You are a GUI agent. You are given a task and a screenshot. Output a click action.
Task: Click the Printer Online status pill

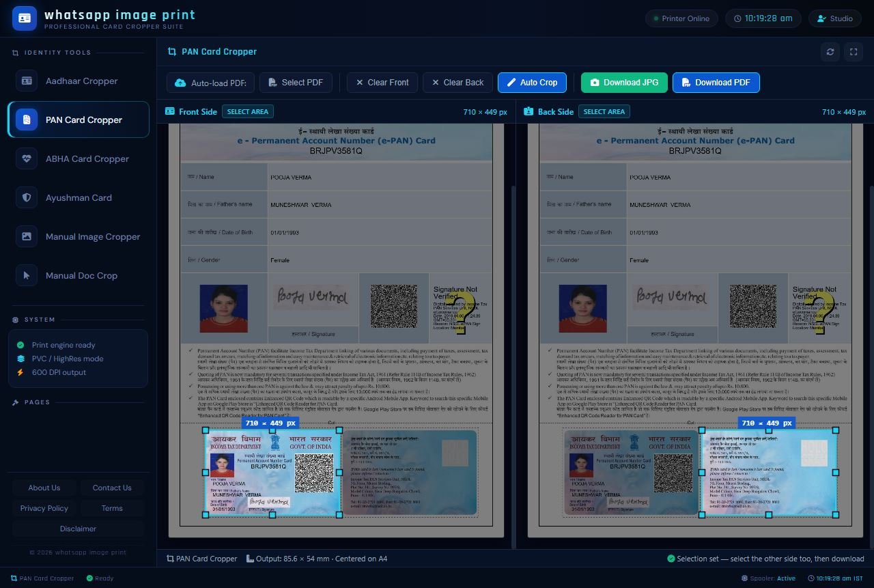pos(681,18)
